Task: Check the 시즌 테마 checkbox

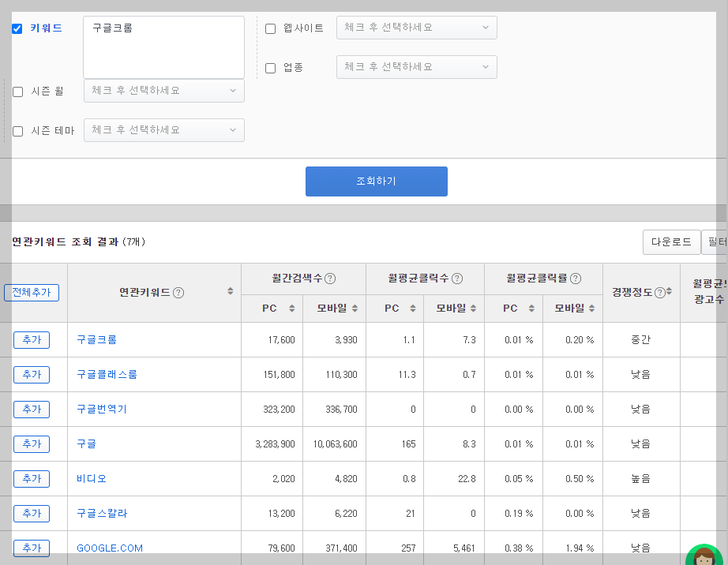Action: pos(17,131)
